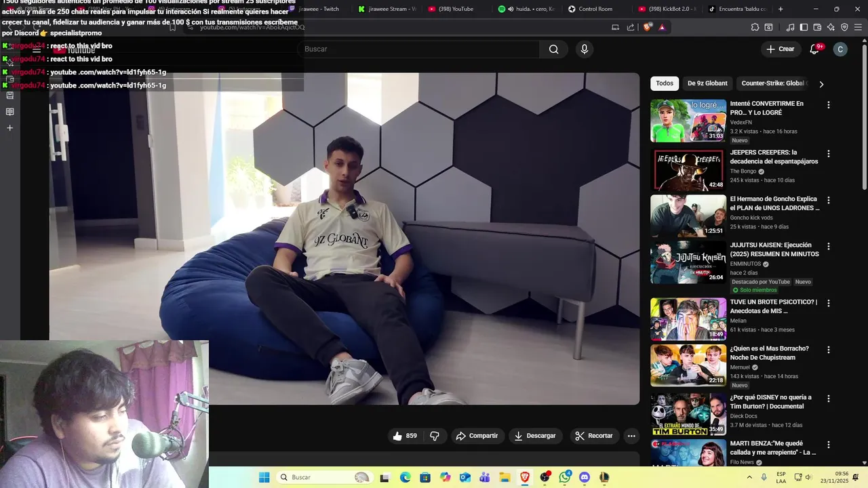Select the 'Counter-Strike: Global' filter chip

click(774, 83)
